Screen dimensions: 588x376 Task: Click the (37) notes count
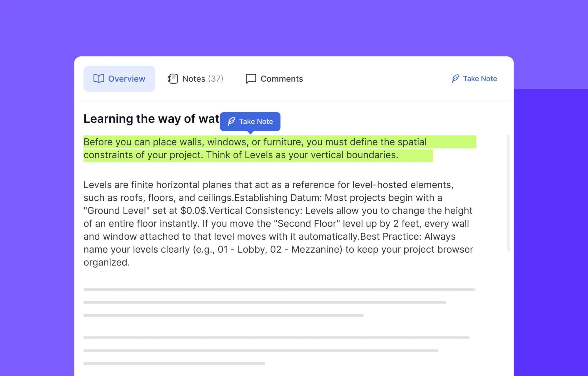coord(216,79)
